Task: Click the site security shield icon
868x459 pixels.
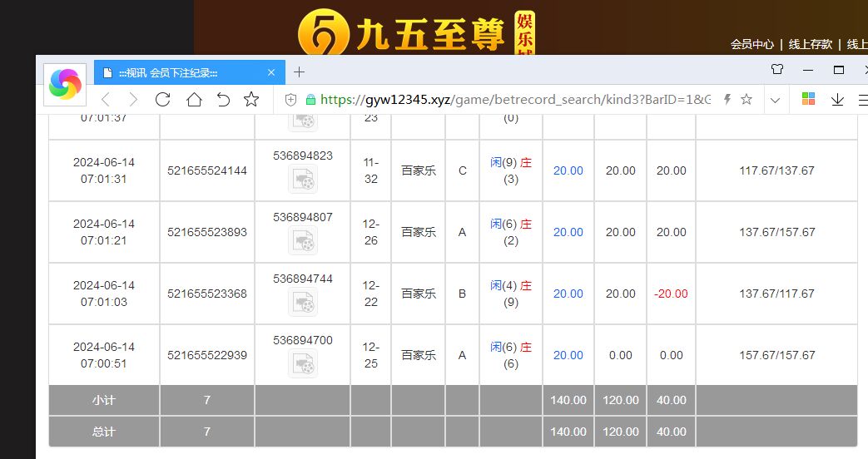Action: click(x=291, y=100)
